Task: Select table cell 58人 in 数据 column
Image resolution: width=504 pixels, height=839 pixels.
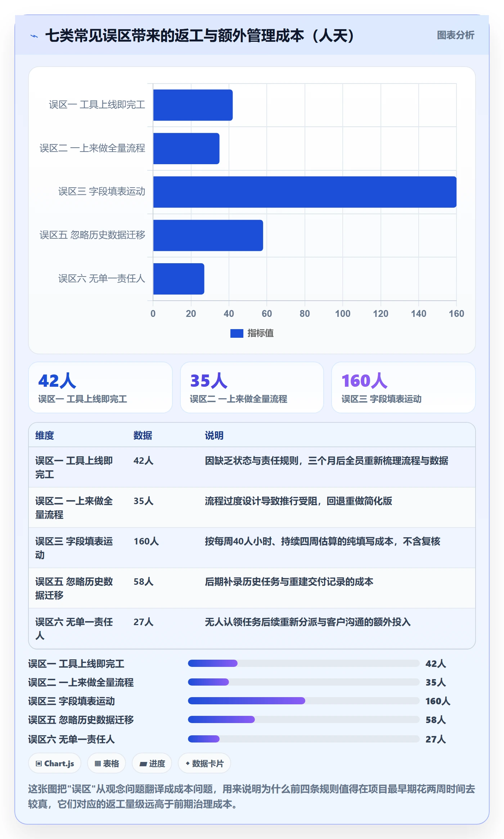Action: tap(144, 582)
